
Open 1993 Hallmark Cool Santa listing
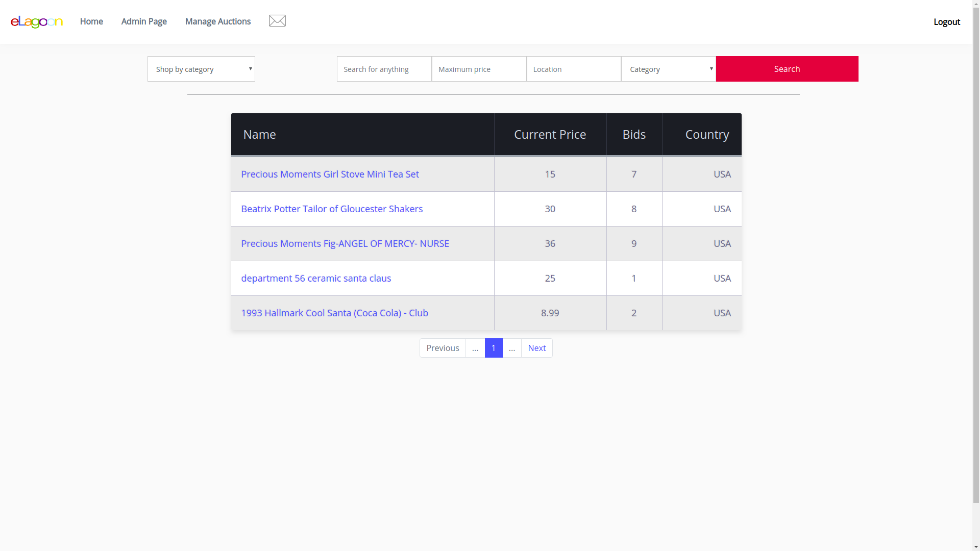point(334,313)
